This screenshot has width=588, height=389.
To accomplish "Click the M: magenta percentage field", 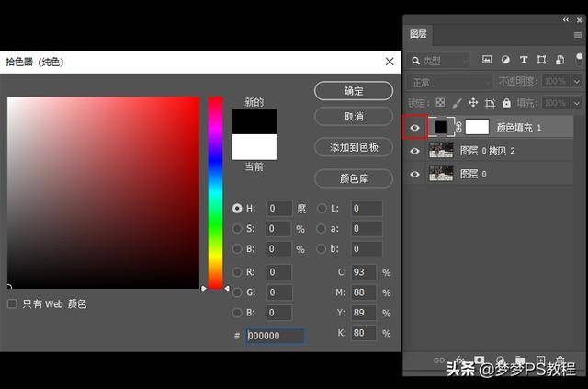I will [x=364, y=292].
